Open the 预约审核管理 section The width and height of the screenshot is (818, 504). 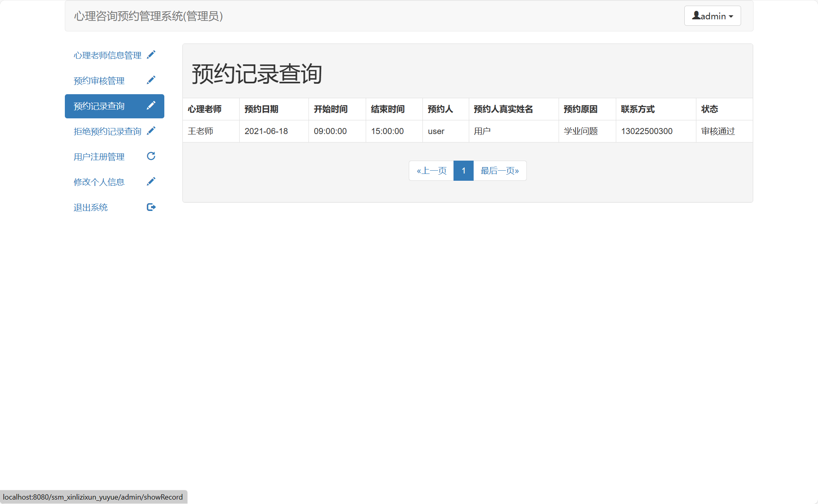pyautogui.click(x=99, y=81)
